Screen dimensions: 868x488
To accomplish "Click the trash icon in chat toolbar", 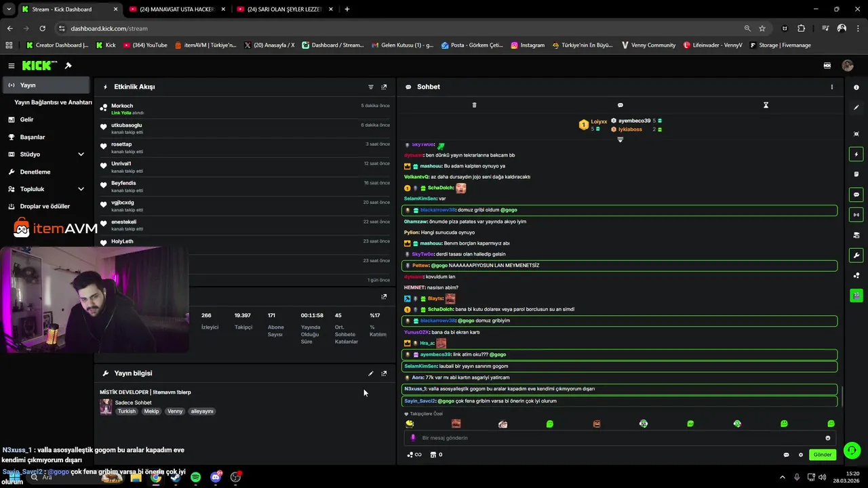I will click(x=474, y=105).
